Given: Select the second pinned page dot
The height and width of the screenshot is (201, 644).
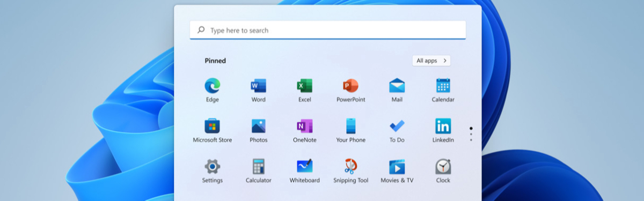Looking at the screenshot, I should [x=471, y=135].
